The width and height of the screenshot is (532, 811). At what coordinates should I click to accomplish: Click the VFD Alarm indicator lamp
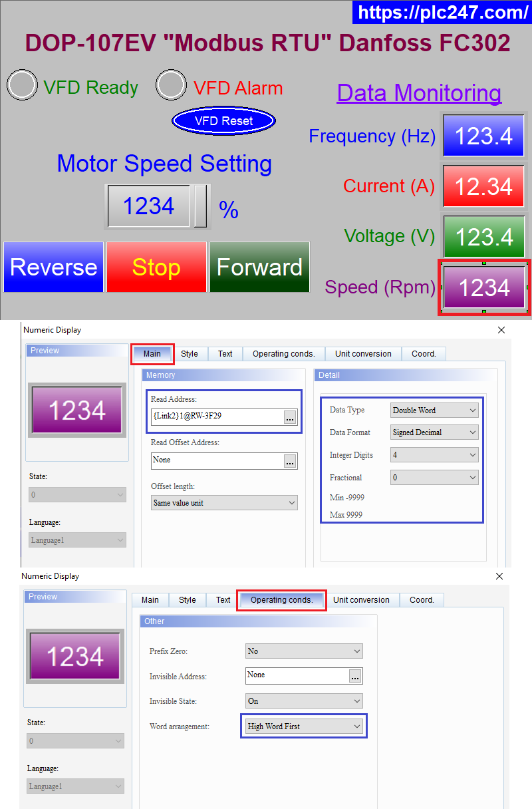[171, 84]
